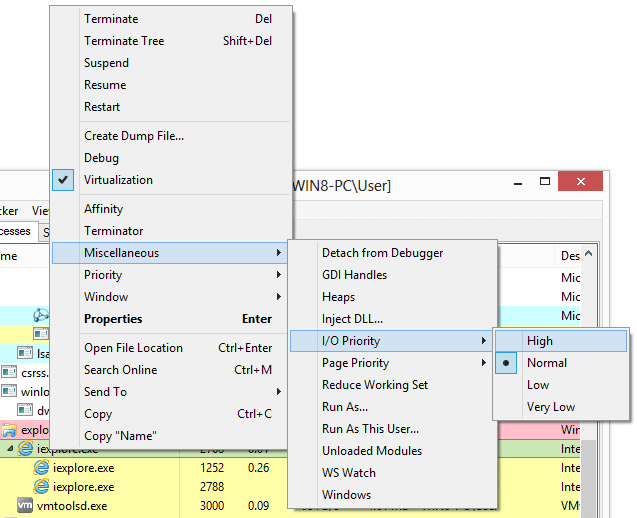Click Internet Explorer icon of iexplore.exe 2788
637x518 pixels.
point(41,486)
